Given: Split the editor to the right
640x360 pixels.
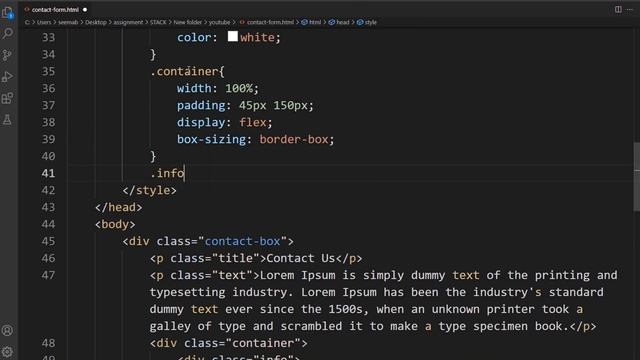Looking at the screenshot, I should click(x=618, y=9).
